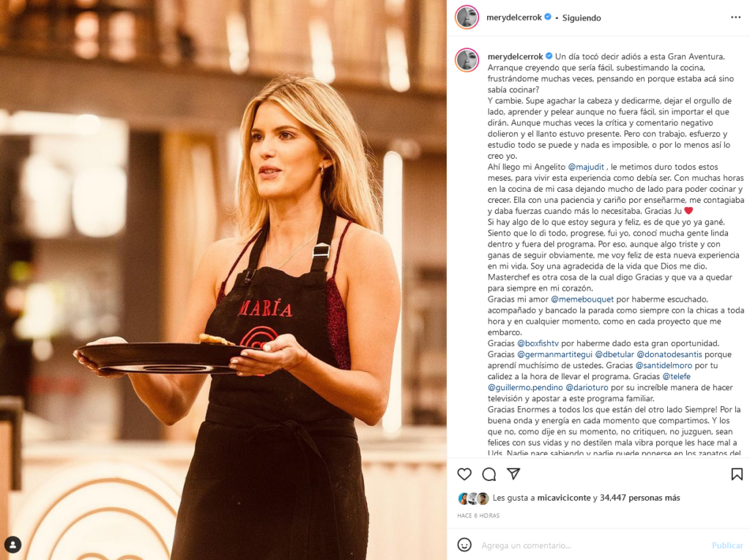
Task: Open the @telefe account link
Action: click(x=676, y=376)
